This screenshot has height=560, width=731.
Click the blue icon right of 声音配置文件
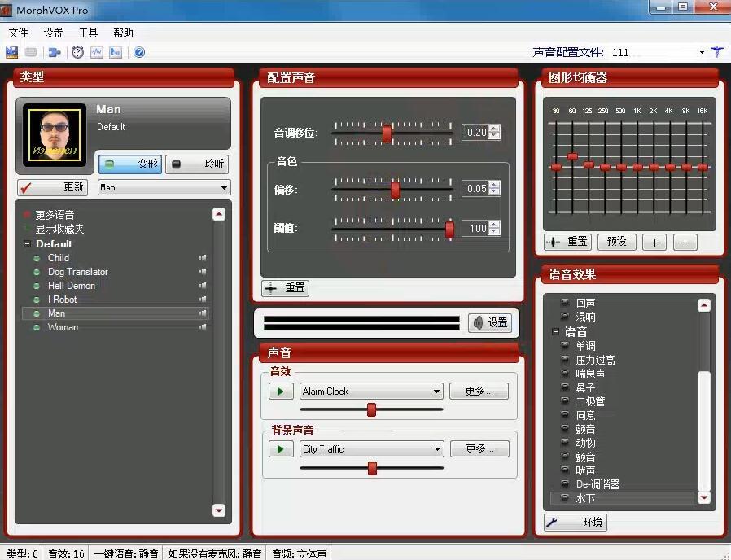pos(716,52)
